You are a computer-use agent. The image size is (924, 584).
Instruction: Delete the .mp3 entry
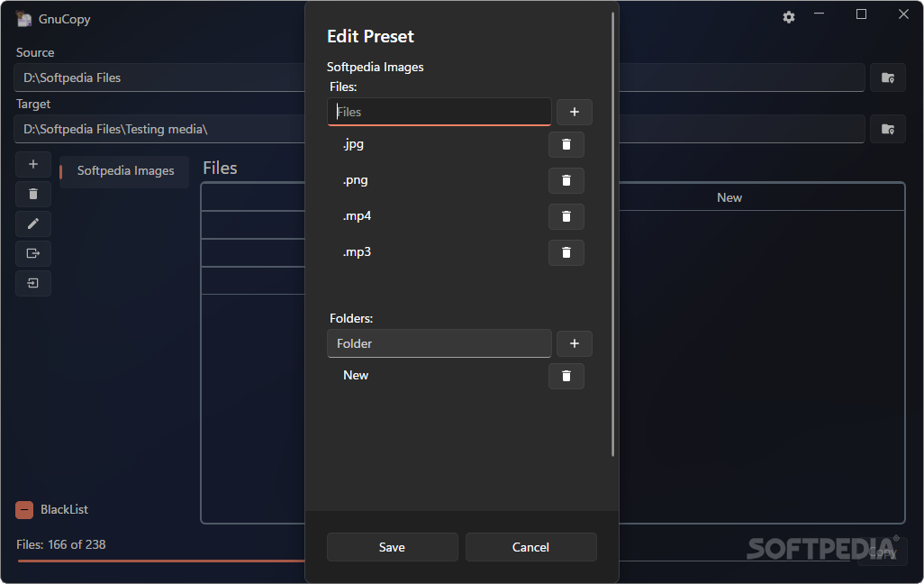[566, 252]
